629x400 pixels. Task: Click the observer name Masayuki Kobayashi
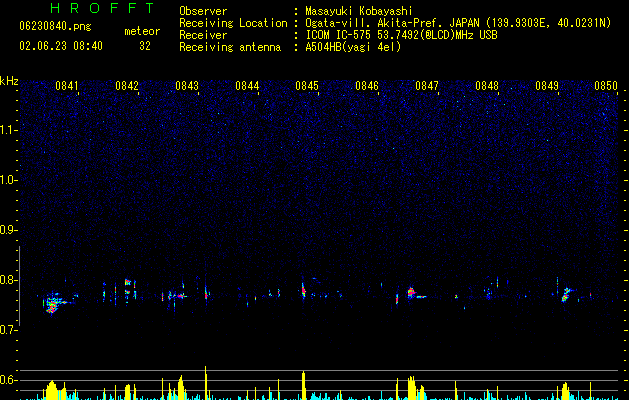tap(359, 11)
